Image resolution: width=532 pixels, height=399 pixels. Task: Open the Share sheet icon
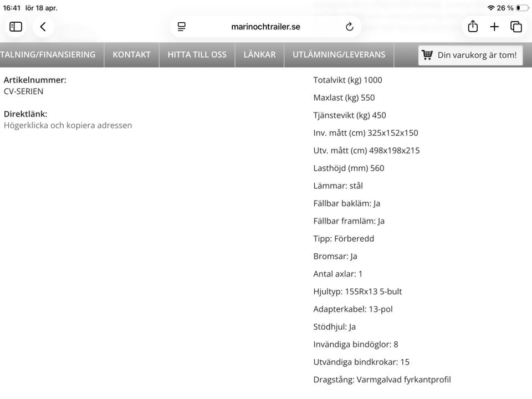tap(473, 27)
